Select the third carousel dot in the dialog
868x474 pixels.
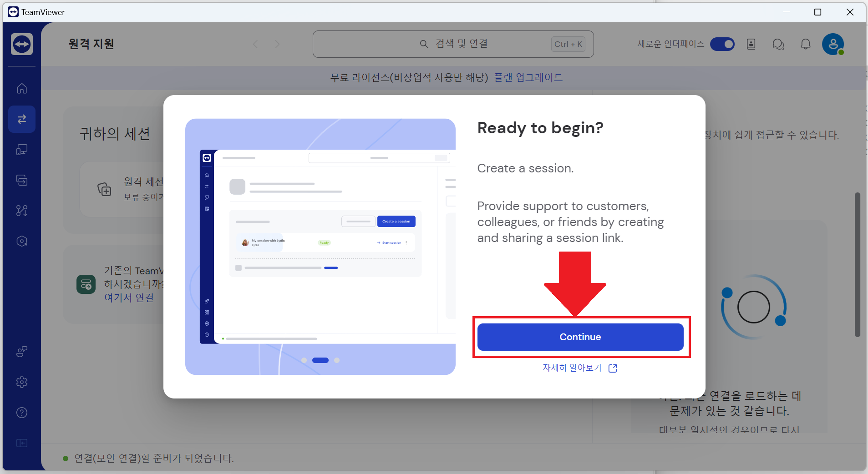[337, 360]
